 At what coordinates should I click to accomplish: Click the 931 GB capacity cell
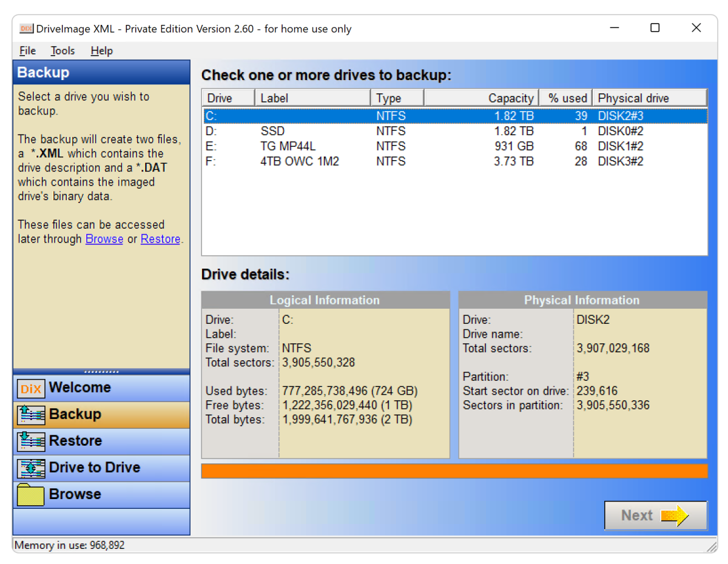(514, 146)
